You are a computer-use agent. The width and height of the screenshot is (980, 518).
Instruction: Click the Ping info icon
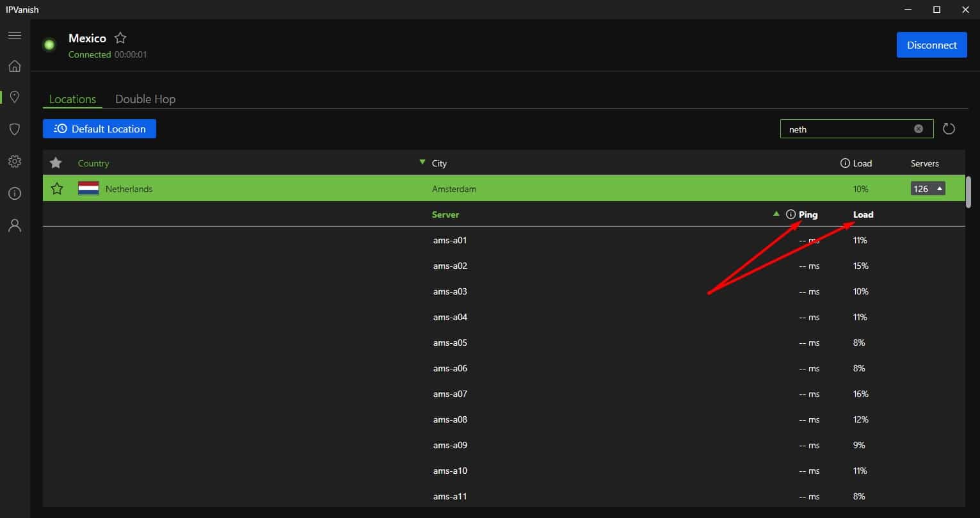tap(791, 214)
